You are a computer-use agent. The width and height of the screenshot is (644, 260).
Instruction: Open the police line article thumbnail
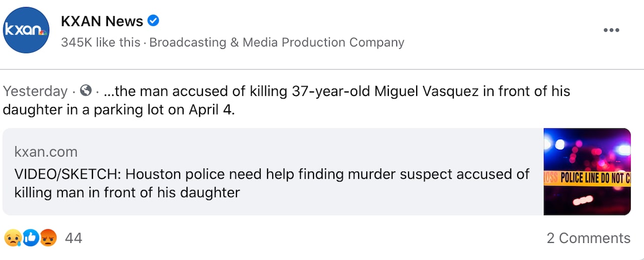(x=587, y=171)
